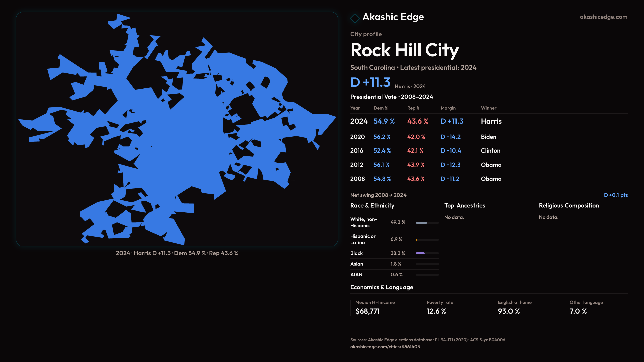Click the English at home 93.0 % stat
This screenshot has height=362, width=644.
[508, 311]
